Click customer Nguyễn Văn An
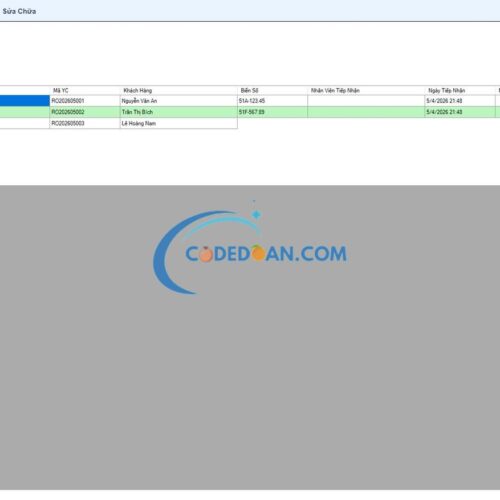The image size is (500, 500). tap(178, 101)
